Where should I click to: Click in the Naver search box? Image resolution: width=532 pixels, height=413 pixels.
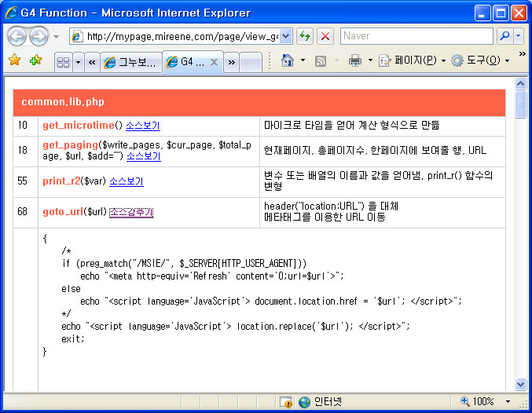(x=416, y=36)
